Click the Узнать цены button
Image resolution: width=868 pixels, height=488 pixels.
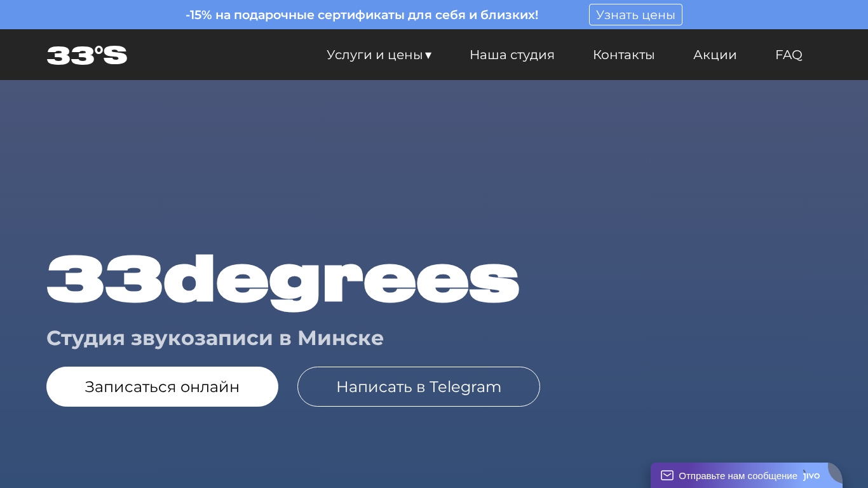click(x=635, y=15)
